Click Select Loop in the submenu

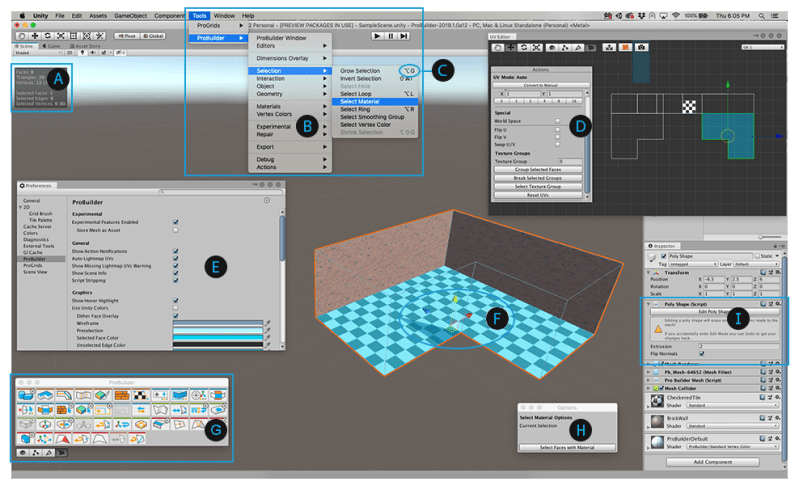point(375,94)
